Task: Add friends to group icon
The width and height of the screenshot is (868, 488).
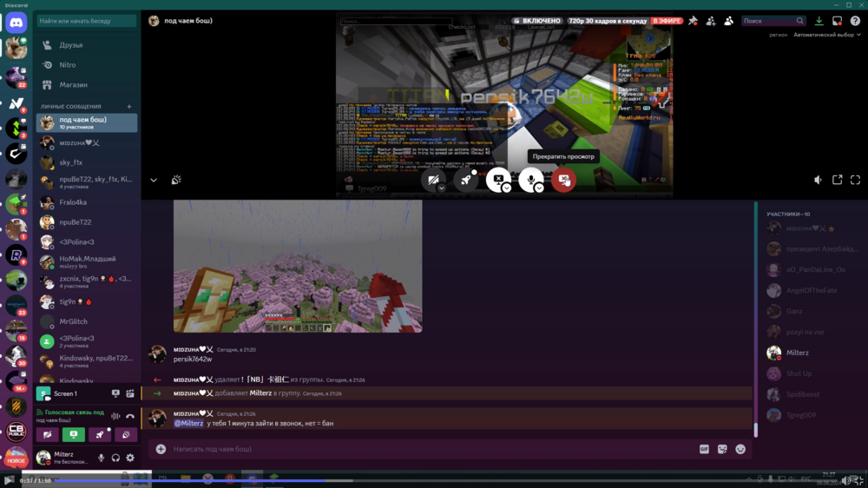Action: [711, 21]
